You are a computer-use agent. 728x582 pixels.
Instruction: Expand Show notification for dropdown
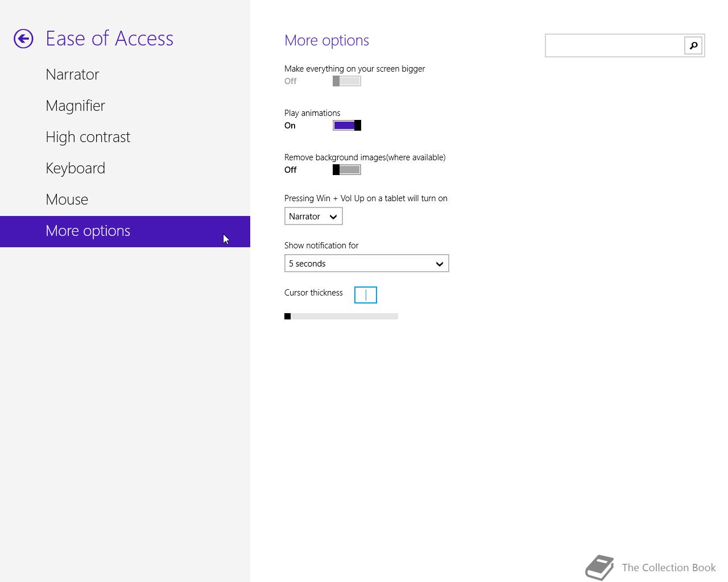(x=366, y=264)
